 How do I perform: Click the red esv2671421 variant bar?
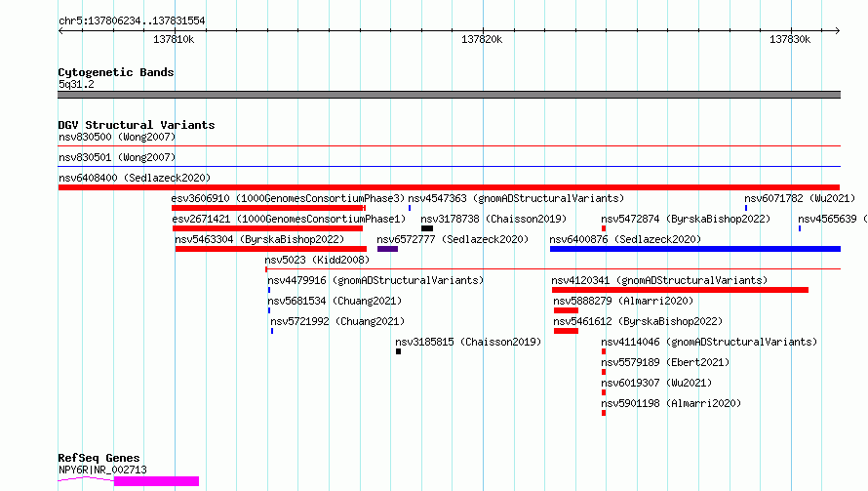268,228
